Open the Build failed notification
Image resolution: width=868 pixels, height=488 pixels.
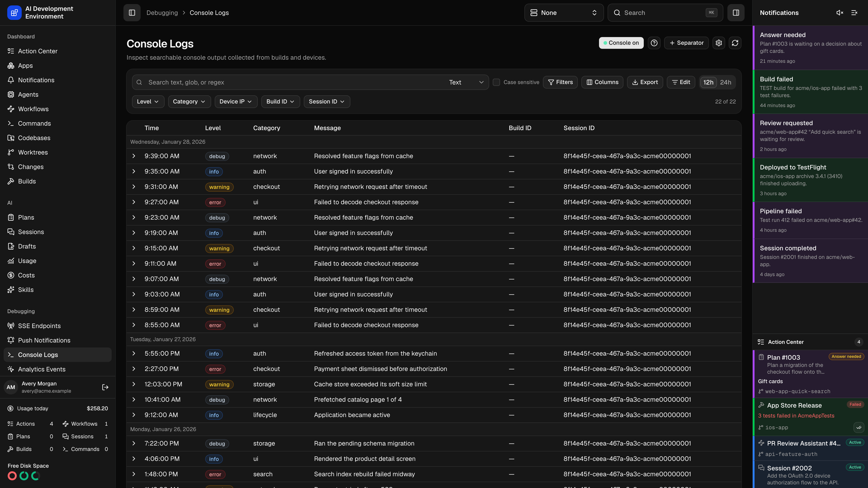[810, 92]
